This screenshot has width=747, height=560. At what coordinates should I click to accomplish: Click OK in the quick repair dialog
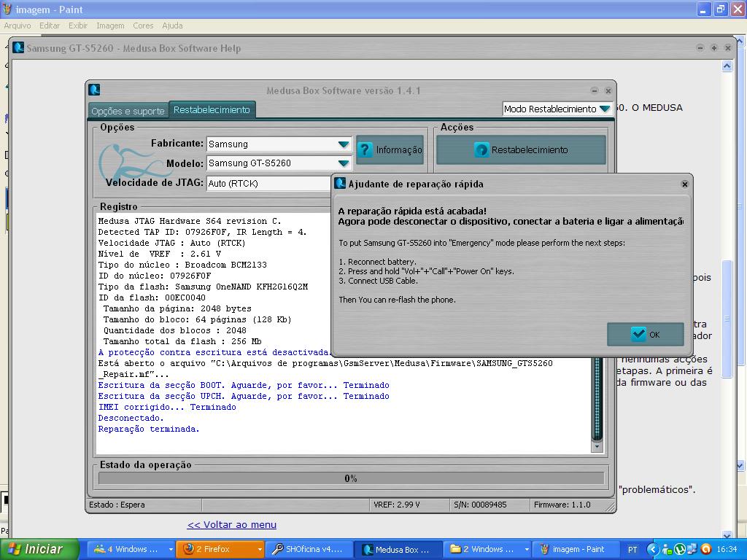645,334
